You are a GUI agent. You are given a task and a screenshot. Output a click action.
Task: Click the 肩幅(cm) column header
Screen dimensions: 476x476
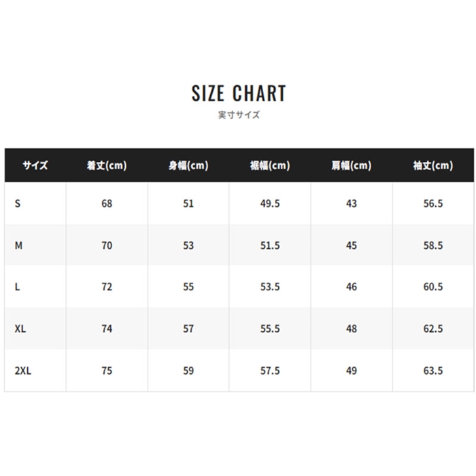click(x=352, y=165)
